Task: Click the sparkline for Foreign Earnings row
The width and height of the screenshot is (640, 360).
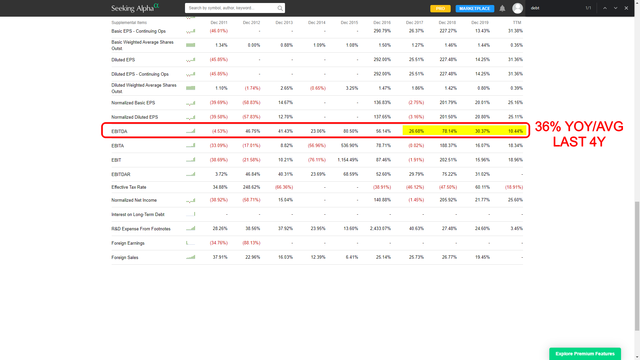Action: coord(191,243)
